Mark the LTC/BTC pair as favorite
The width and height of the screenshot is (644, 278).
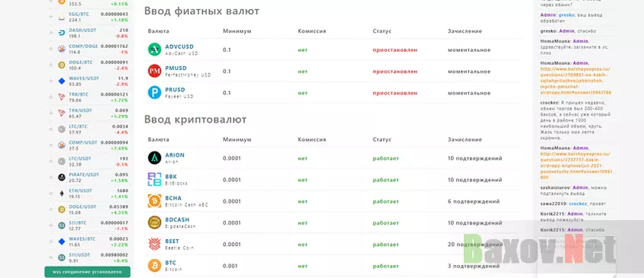[x=51, y=129]
